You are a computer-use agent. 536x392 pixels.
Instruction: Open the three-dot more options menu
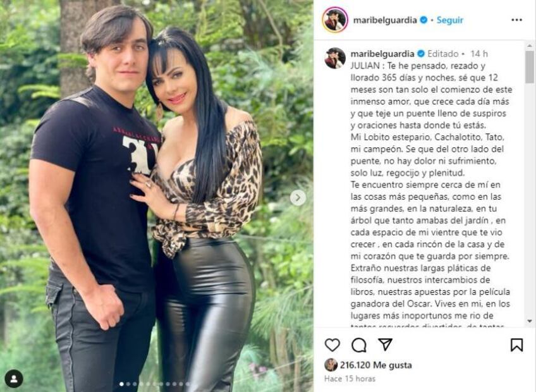click(516, 20)
